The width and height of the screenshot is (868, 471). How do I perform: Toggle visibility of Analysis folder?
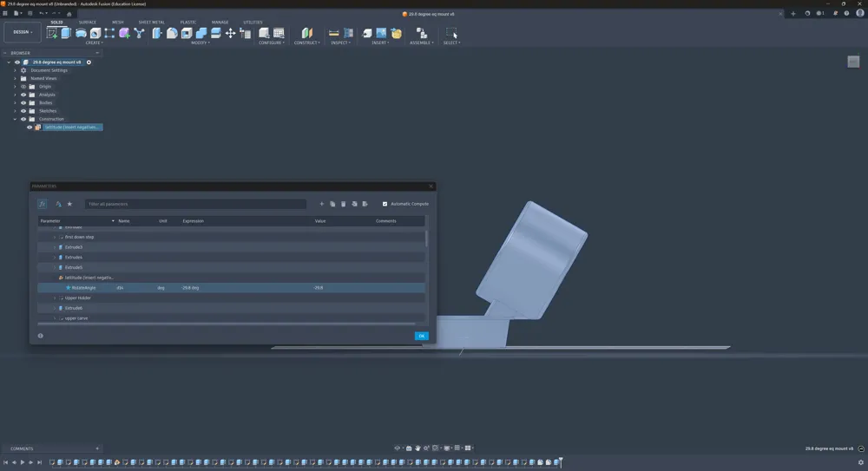pos(23,95)
